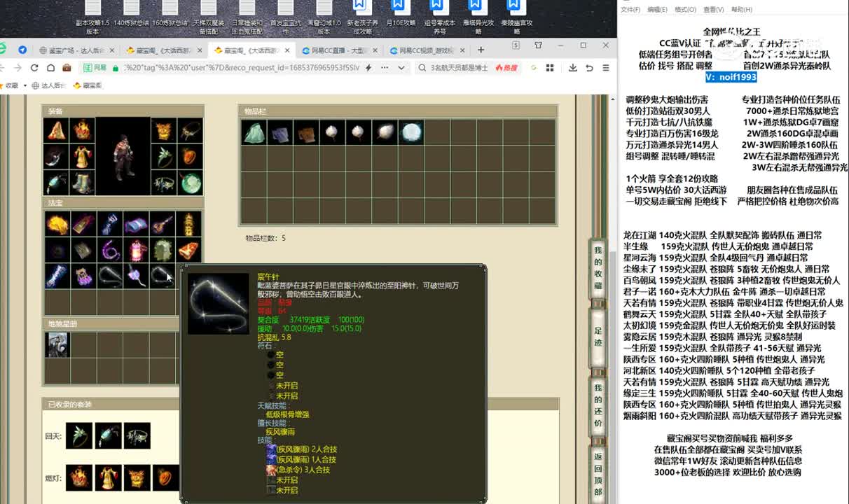
Task: Switch to the 鉴宝广场 browser tab
Action: [75, 50]
